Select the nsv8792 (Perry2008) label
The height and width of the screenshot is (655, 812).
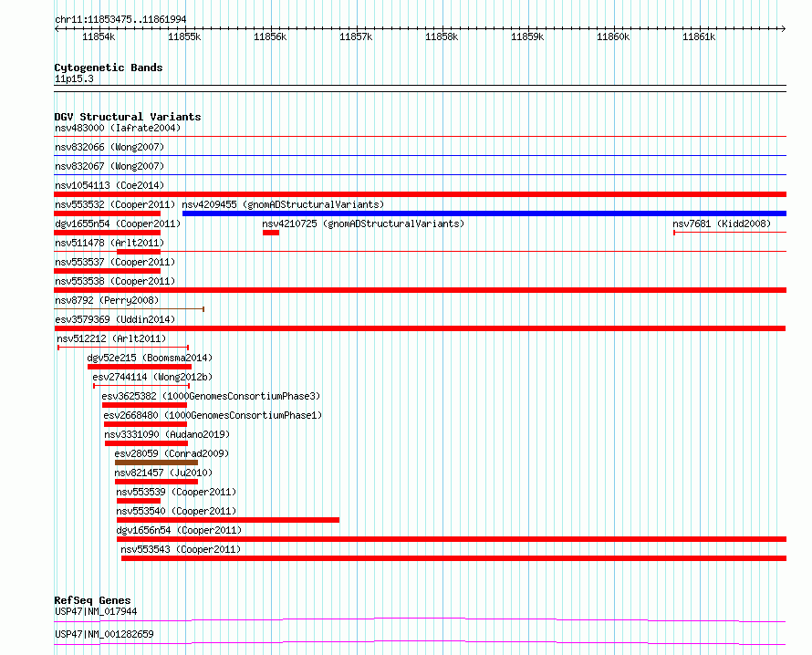(107, 301)
